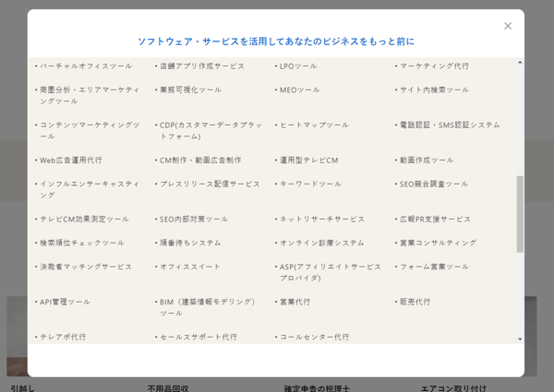Open the 業務可視化ツール link
This screenshot has height=392, width=554.
click(x=190, y=90)
